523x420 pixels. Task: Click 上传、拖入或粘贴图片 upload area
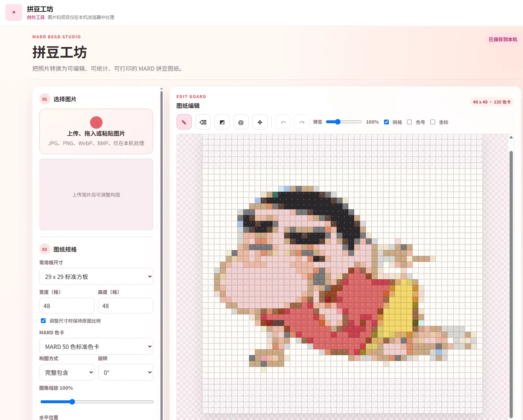pos(96,131)
